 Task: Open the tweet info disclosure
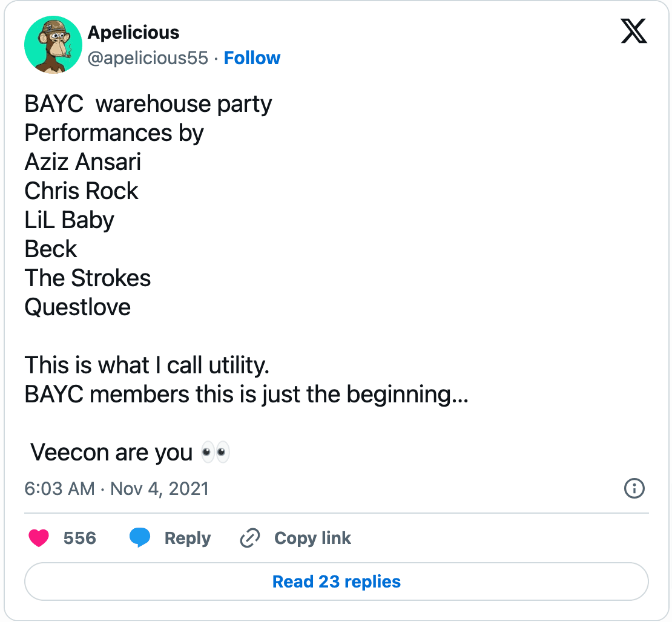click(x=634, y=489)
